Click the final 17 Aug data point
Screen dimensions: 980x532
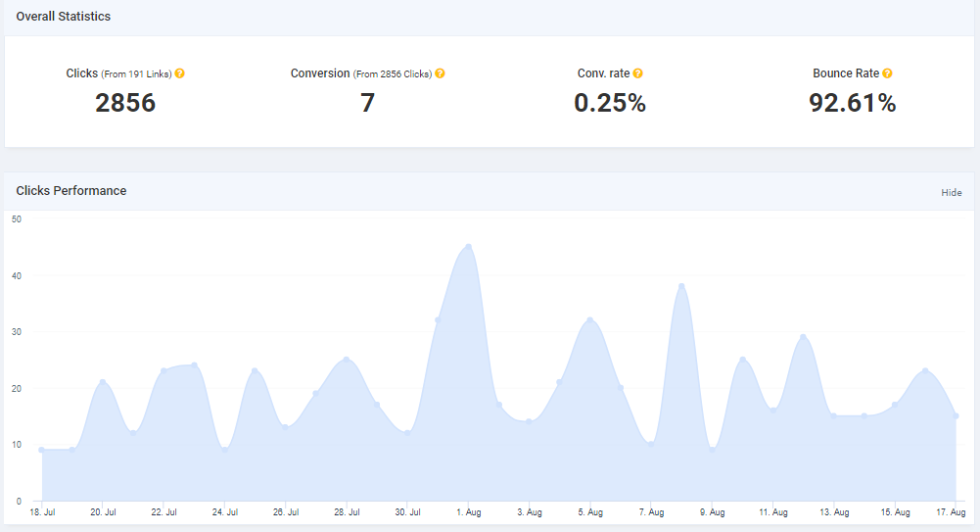956,416
